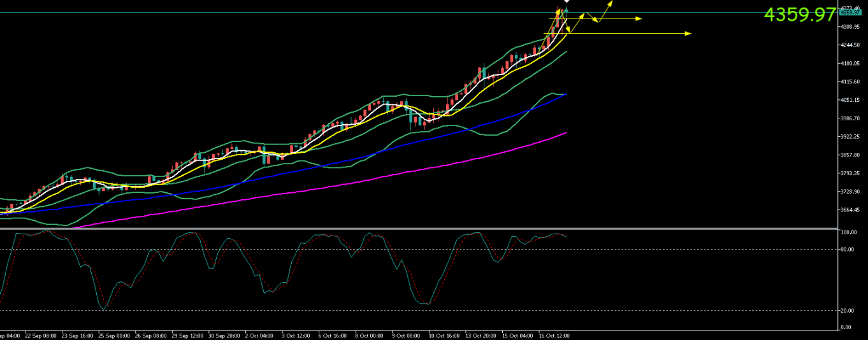Click the arrowhead of the shorter horizontal yellow arrow

click(x=639, y=18)
